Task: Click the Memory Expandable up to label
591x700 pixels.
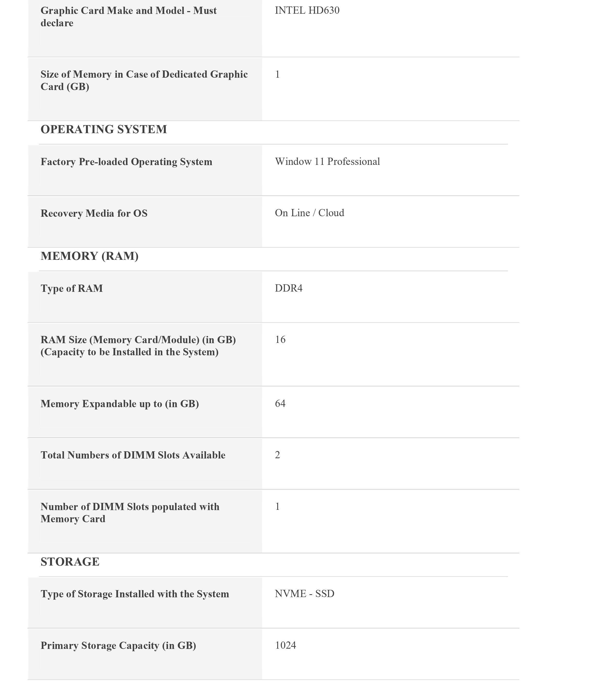Action: tap(120, 404)
